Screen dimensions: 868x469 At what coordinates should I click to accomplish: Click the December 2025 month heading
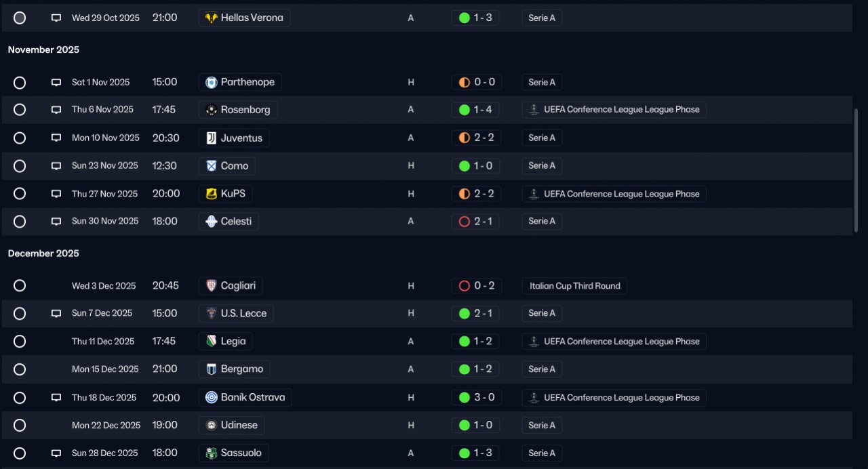pyautogui.click(x=43, y=253)
